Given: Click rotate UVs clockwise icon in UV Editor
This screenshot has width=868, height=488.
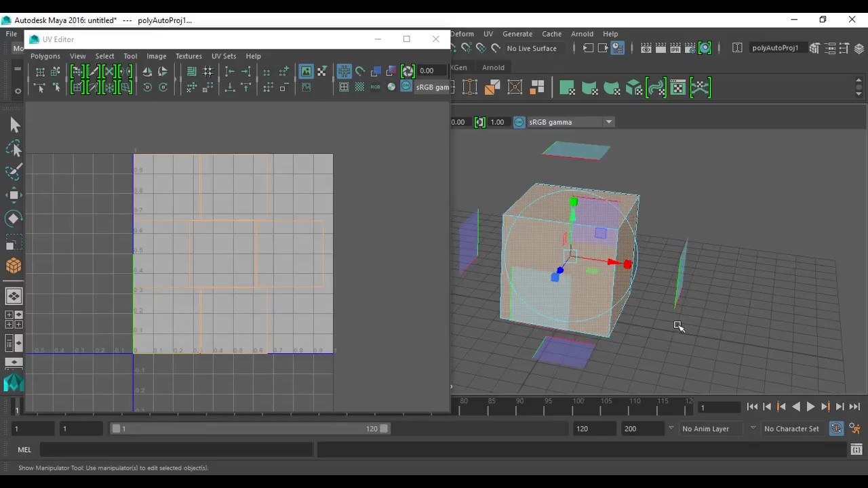Looking at the screenshot, I should pos(163,87).
